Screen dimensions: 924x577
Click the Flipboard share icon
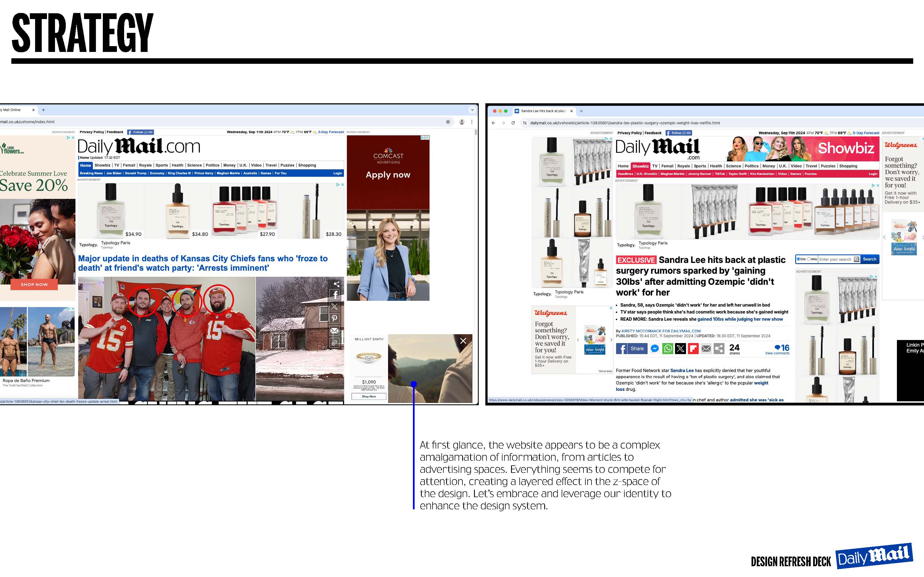click(x=693, y=348)
